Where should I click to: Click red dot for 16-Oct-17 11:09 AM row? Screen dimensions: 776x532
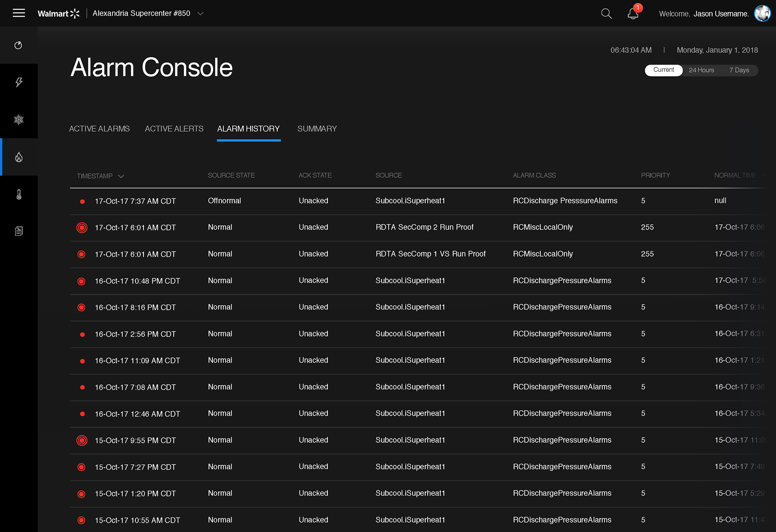tap(82, 361)
